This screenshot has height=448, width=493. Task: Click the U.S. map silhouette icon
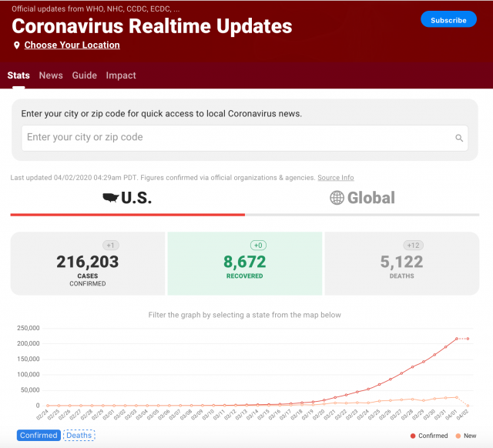[x=114, y=199]
